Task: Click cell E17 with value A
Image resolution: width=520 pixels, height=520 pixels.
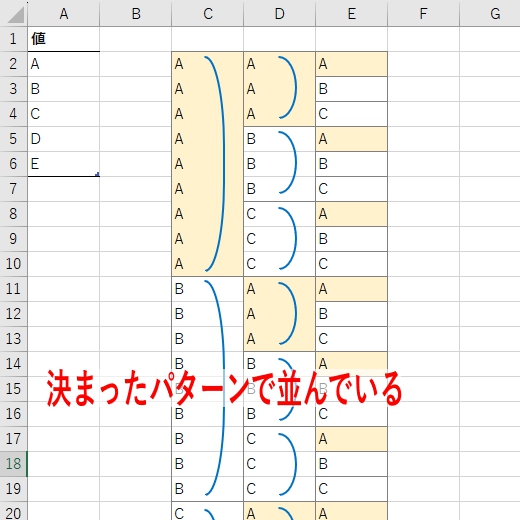Action: click(352, 439)
